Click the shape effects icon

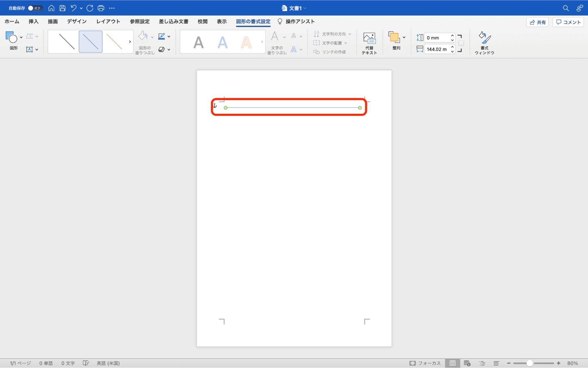click(x=161, y=49)
